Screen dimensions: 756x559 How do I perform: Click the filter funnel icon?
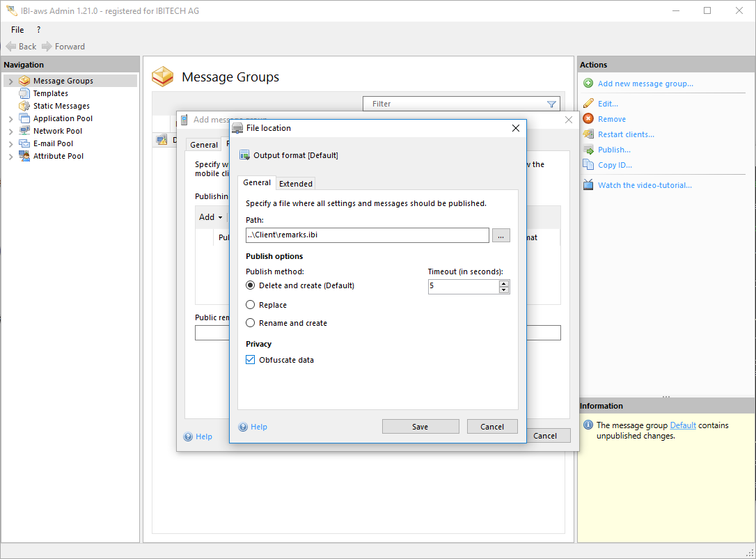click(x=551, y=104)
